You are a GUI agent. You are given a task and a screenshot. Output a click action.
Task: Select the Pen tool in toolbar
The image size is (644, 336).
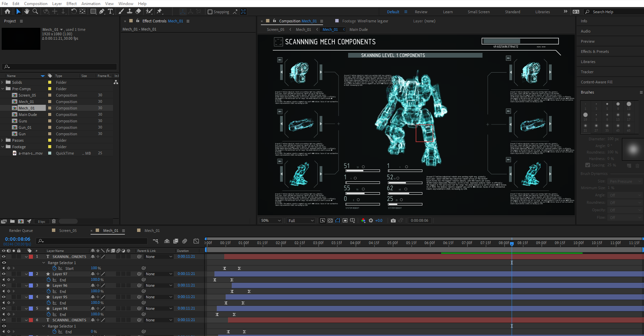[x=101, y=12]
